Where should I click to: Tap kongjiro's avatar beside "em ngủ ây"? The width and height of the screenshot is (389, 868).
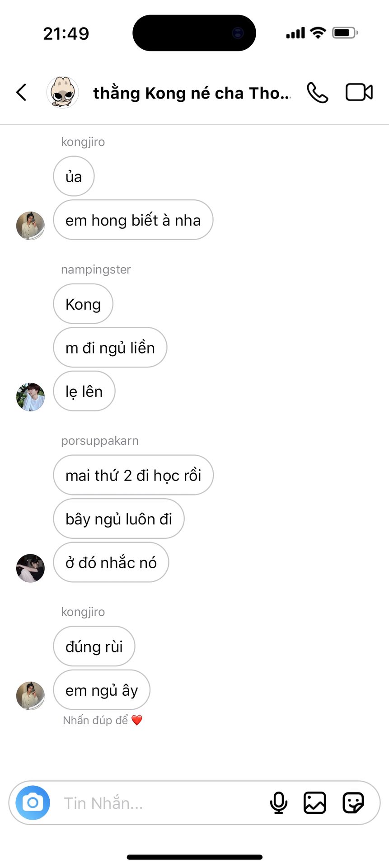coord(30,696)
